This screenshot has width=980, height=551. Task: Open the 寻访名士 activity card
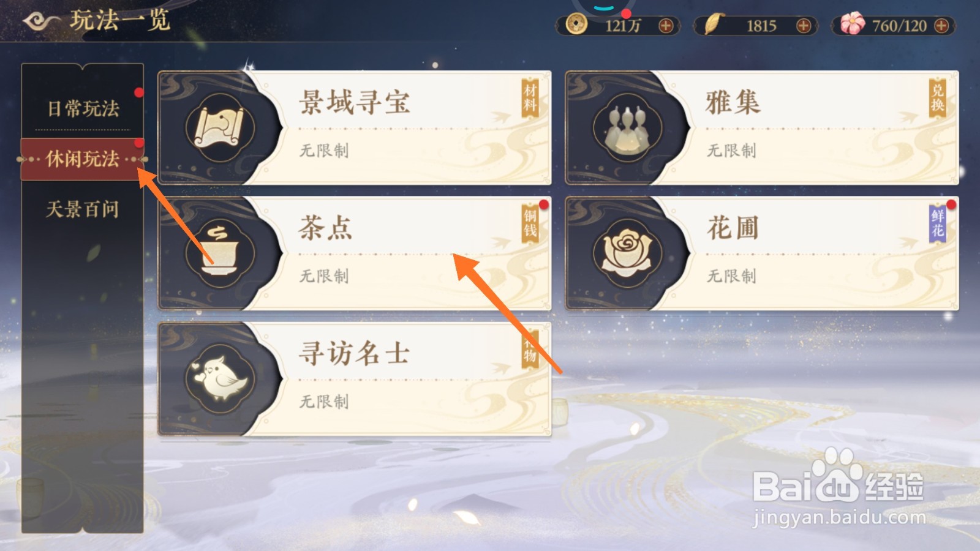(x=355, y=379)
